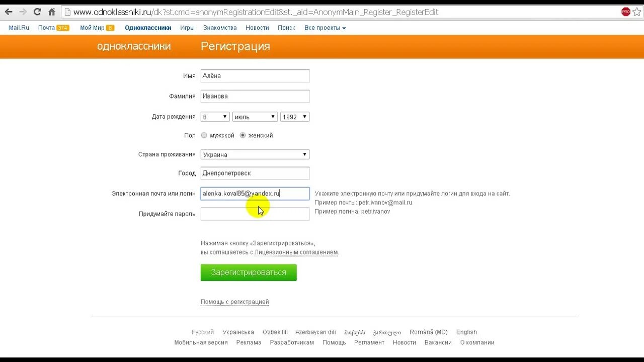Viewport: 644px width, 362px height.
Task: Expand the Страна проживания dropdown
Action: click(x=255, y=154)
